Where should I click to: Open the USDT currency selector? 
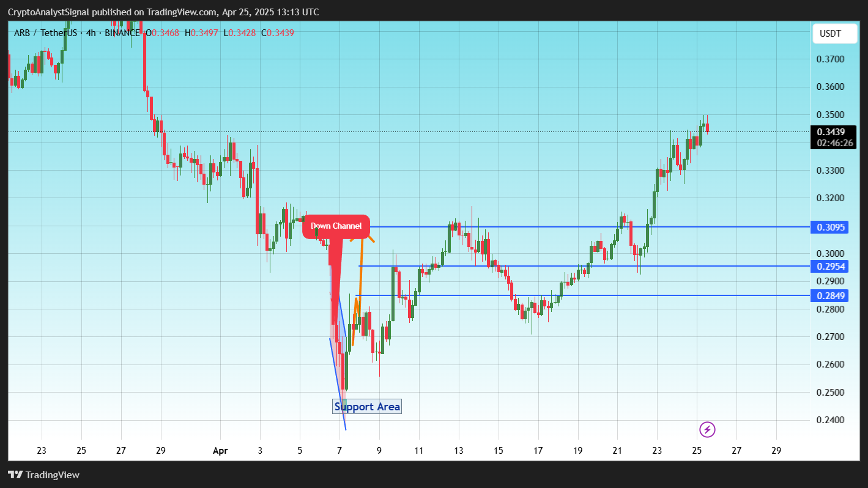[834, 34]
